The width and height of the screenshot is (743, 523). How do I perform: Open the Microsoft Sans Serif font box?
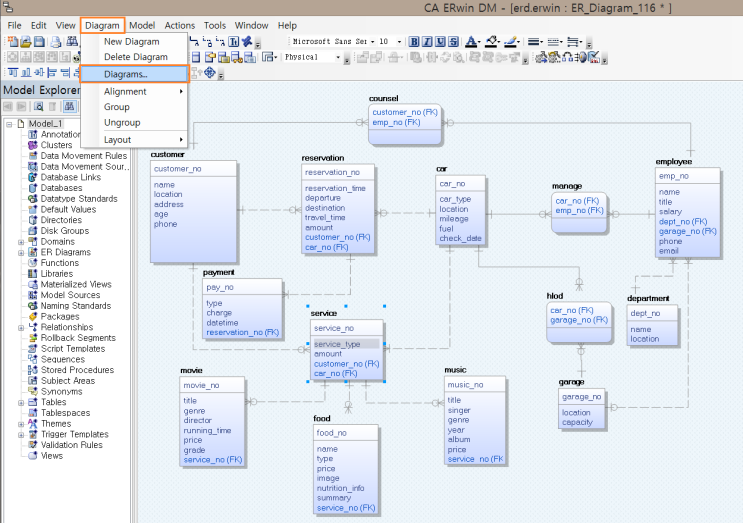pyautogui.click(x=330, y=42)
